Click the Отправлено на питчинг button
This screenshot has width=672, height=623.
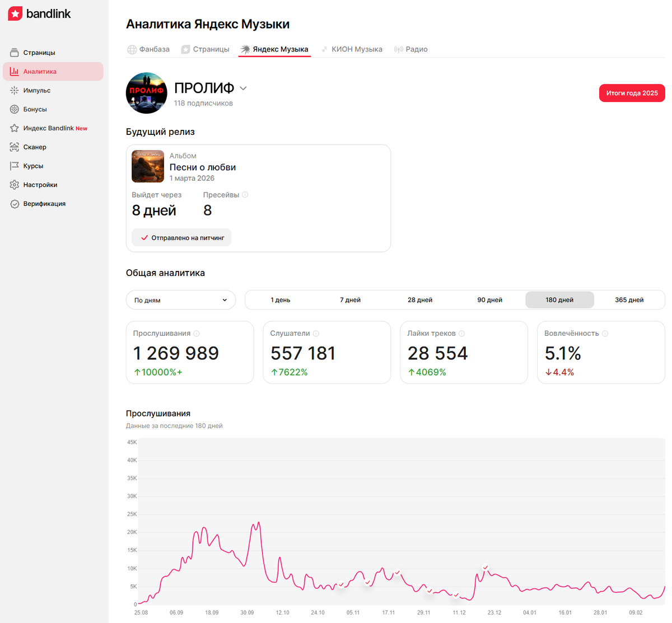tap(181, 237)
